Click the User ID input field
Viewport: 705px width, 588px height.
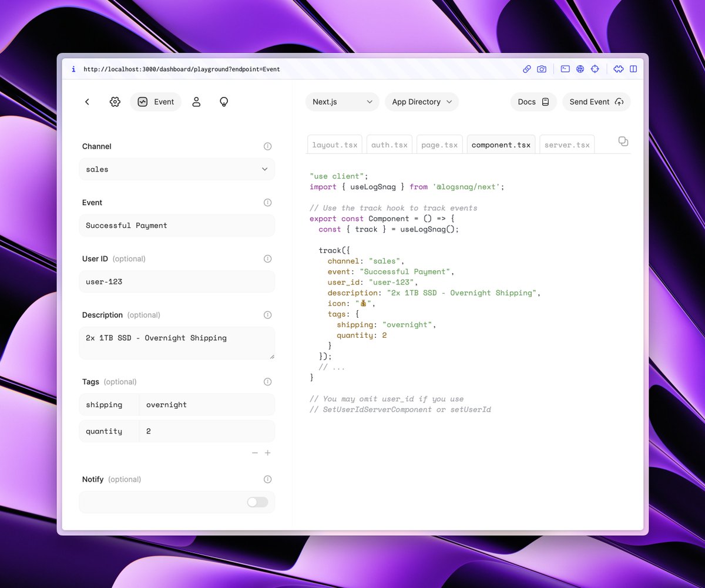tap(177, 281)
